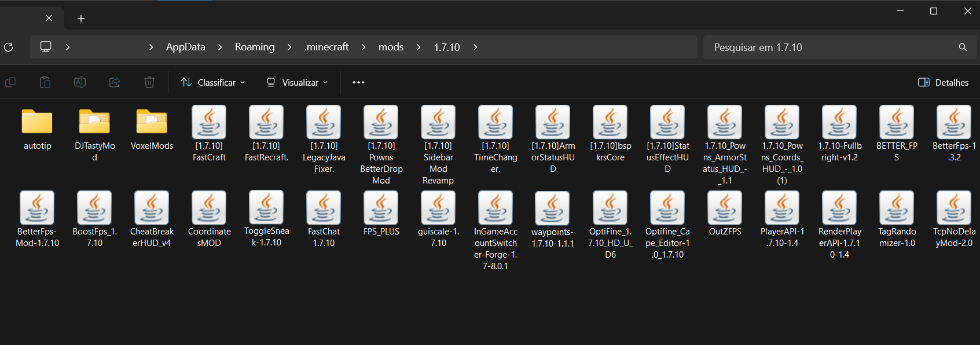Add a new Explorer tab
The image size is (980, 345).
click(x=81, y=19)
